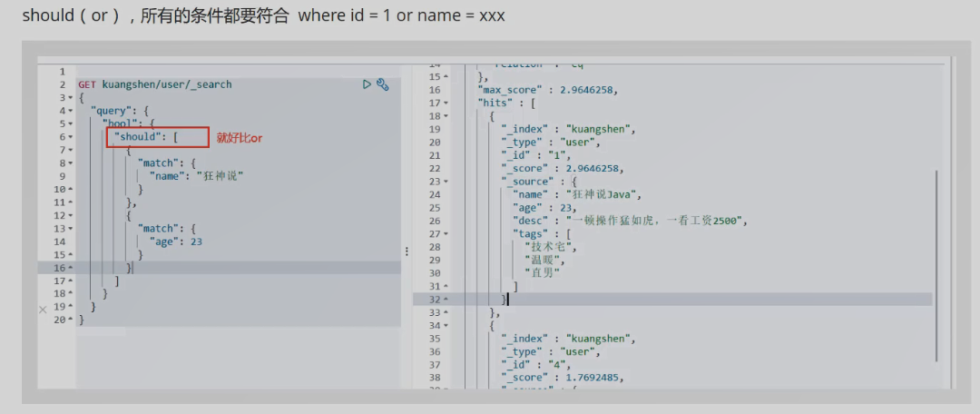Click the response panel vertical scrollbar
The width and height of the screenshot is (980, 414).
[x=936, y=264]
